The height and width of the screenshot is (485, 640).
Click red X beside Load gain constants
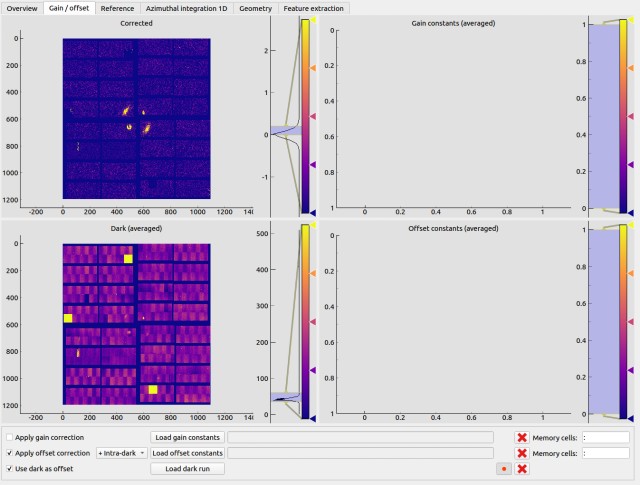coord(522,437)
